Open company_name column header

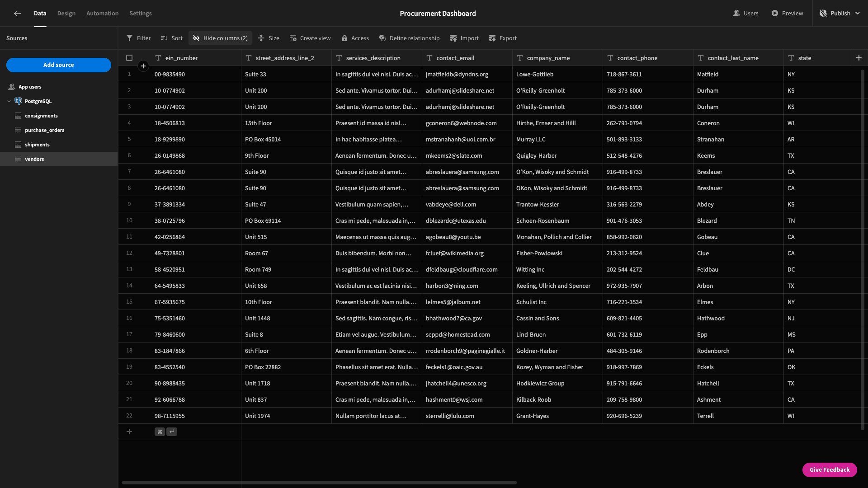[x=557, y=58]
